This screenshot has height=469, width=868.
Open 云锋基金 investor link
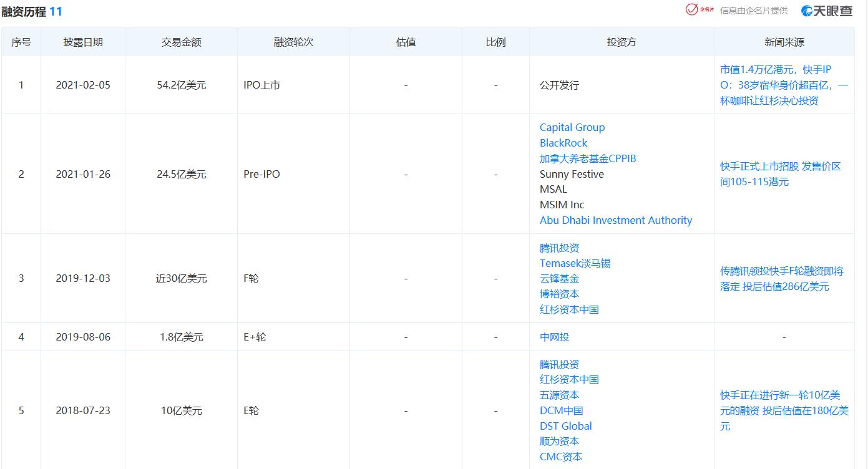560,278
